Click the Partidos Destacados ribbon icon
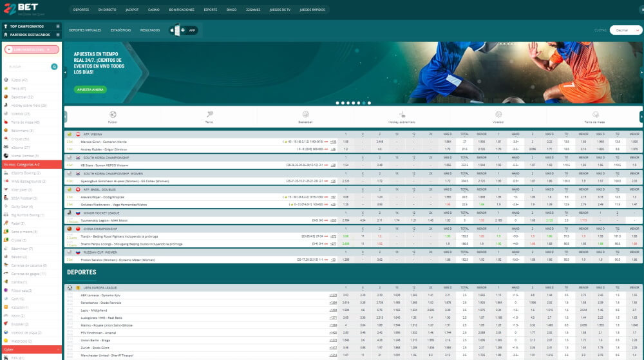The height and width of the screenshot is (360, 644). coord(6,35)
